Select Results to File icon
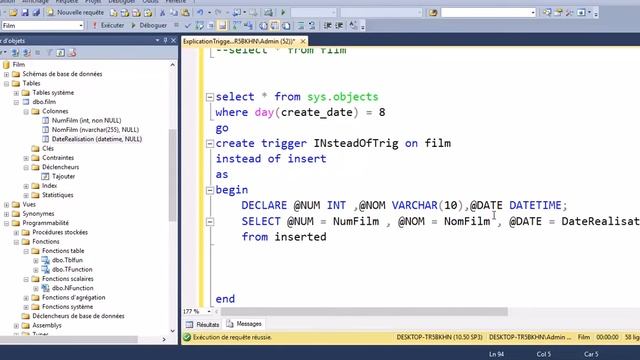This screenshot has height=360, width=640. (287, 26)
